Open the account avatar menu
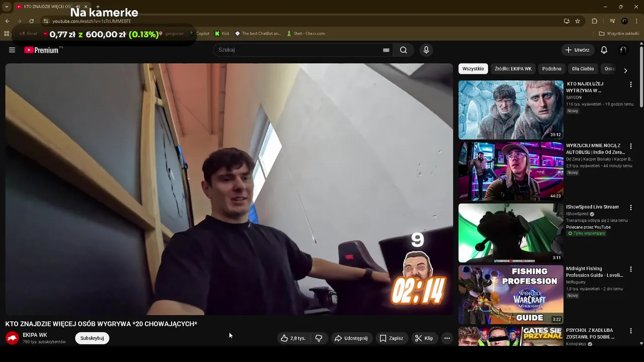The width and height of the screenshot is (644, 362). click(623, 50)
